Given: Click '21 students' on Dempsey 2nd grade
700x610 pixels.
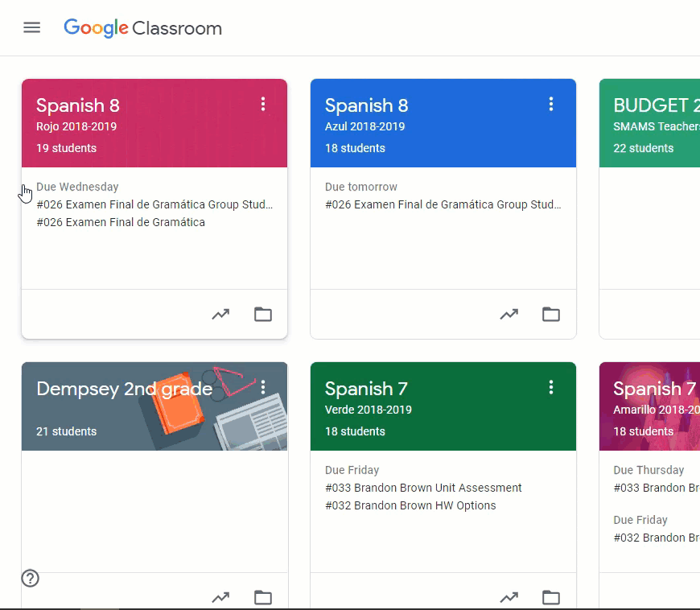Looking at the screenshot, I should pos(66,431).
